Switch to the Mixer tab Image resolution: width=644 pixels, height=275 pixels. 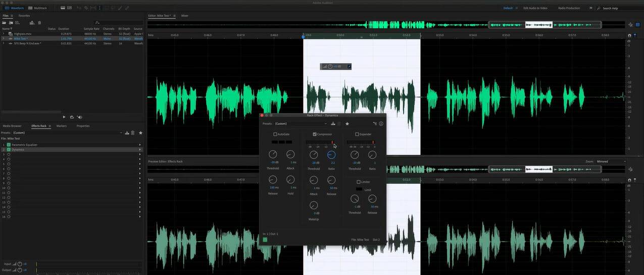point(185,16)
